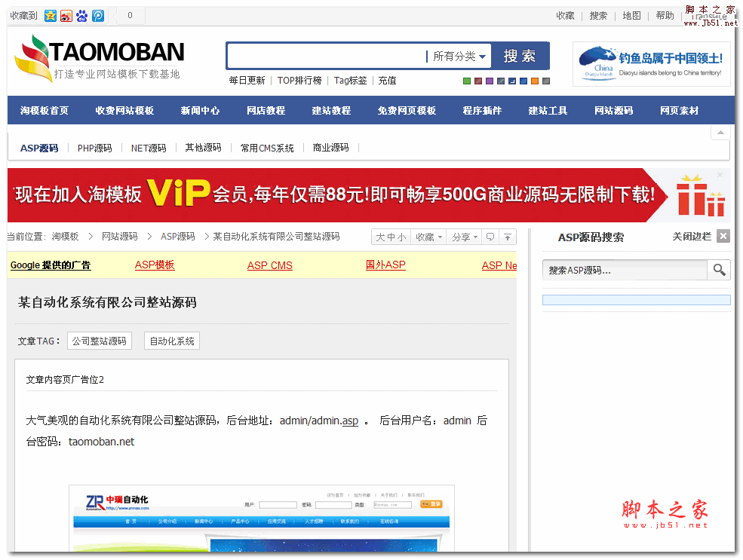Open the 建站教程 nav item
The height and width of the screenshot is (560, 743).
click(331, 110)
